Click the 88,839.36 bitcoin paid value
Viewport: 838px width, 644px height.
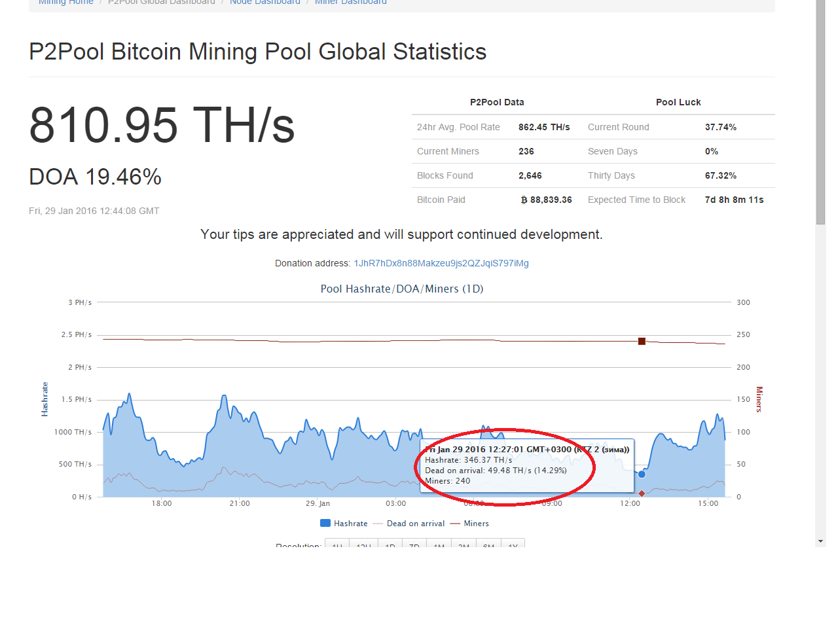click(x=546, y=200)
